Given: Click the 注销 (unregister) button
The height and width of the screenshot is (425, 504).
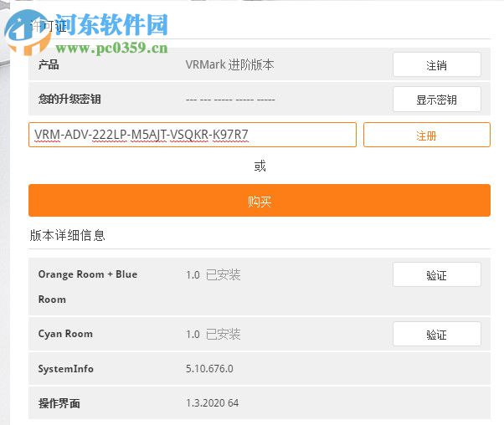Looking at the screenshot, I should 436,65.
